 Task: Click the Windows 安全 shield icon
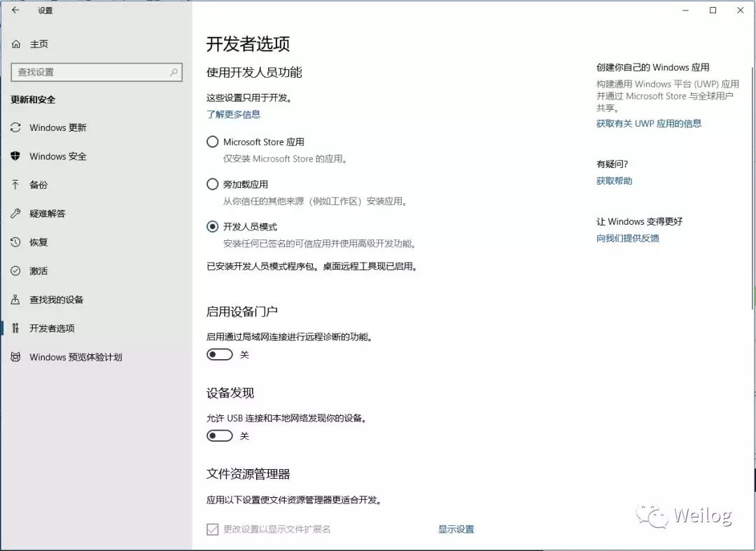tap(15, 155)
